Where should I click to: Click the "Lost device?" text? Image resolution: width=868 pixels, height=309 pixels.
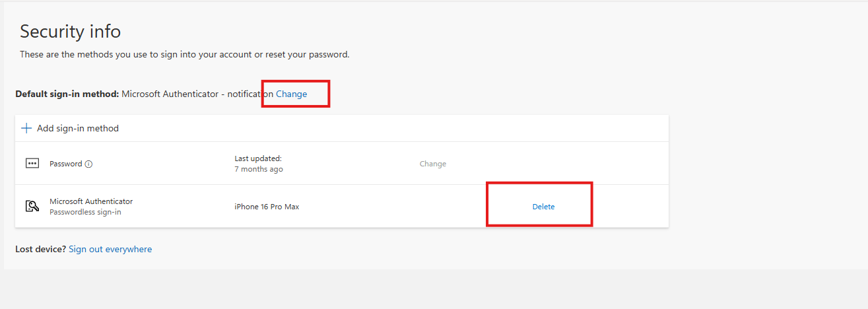point(40,250)
